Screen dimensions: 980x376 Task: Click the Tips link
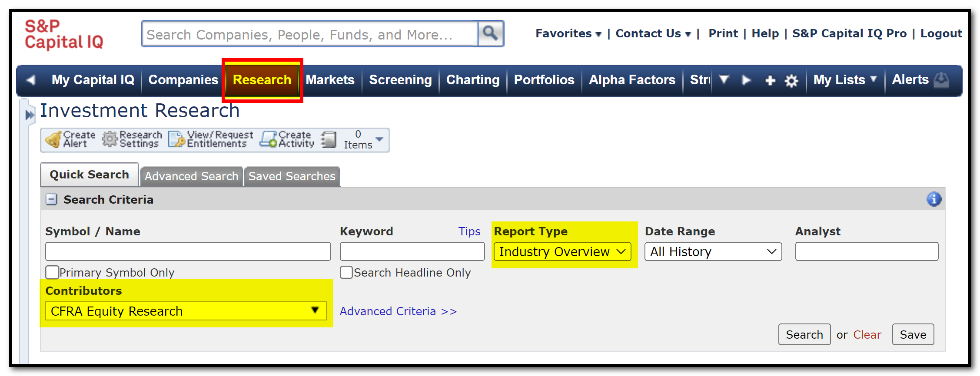(469, 231)
